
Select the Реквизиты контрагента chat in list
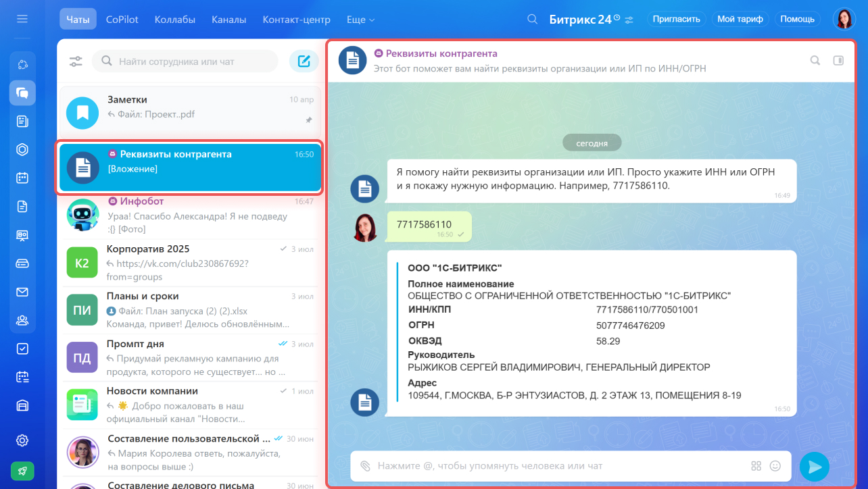click(x=190, y=167)
